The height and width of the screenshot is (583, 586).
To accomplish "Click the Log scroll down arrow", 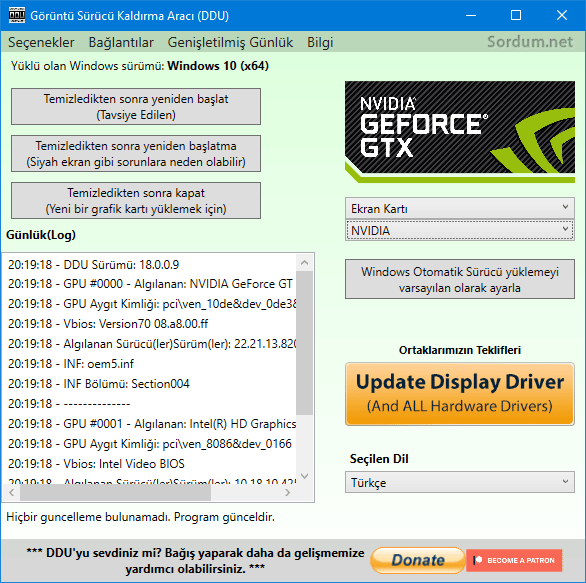I will 305,476.
